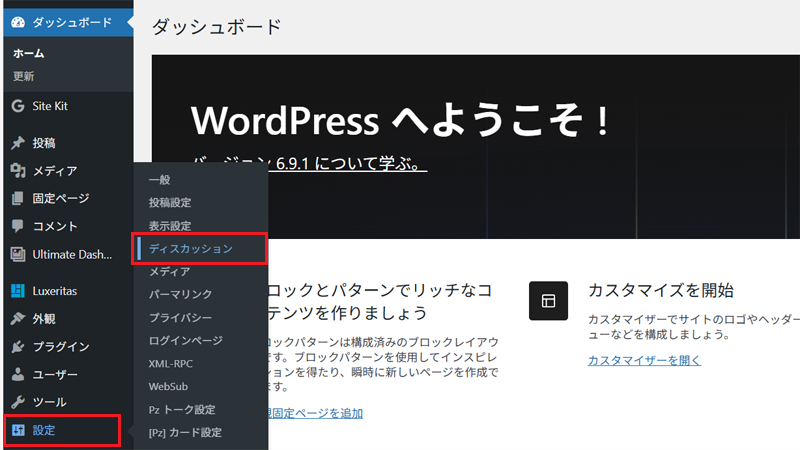Select ディスカッション in the settings submenu
Viewport: 800px width, 450px height.
pos(190,249)
